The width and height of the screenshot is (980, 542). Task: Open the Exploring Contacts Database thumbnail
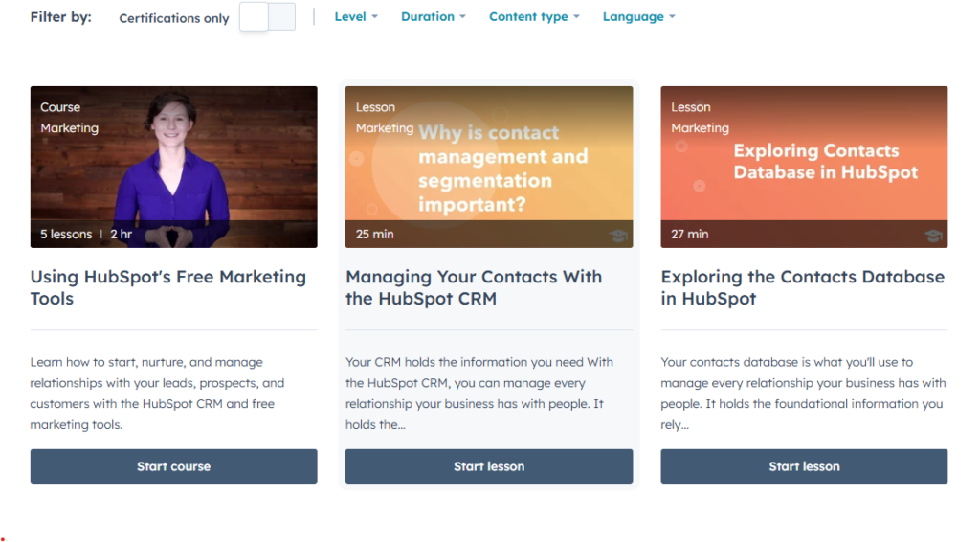point(804,167)
